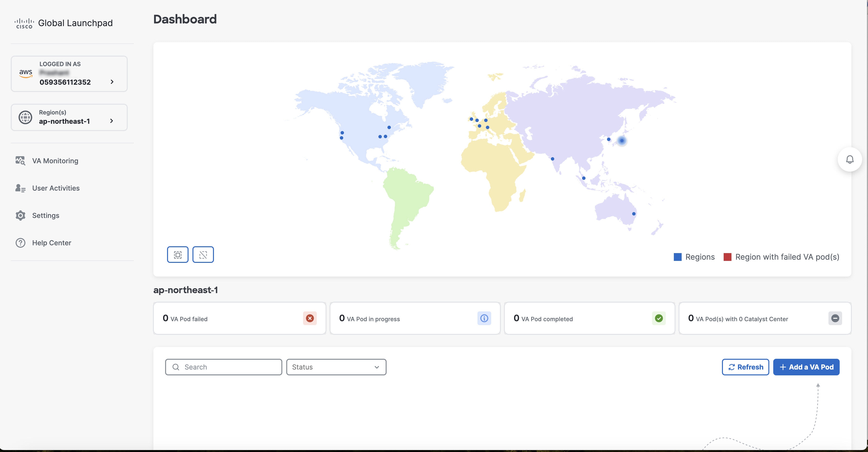Open the Status dropdown

(x=336, y=367)
